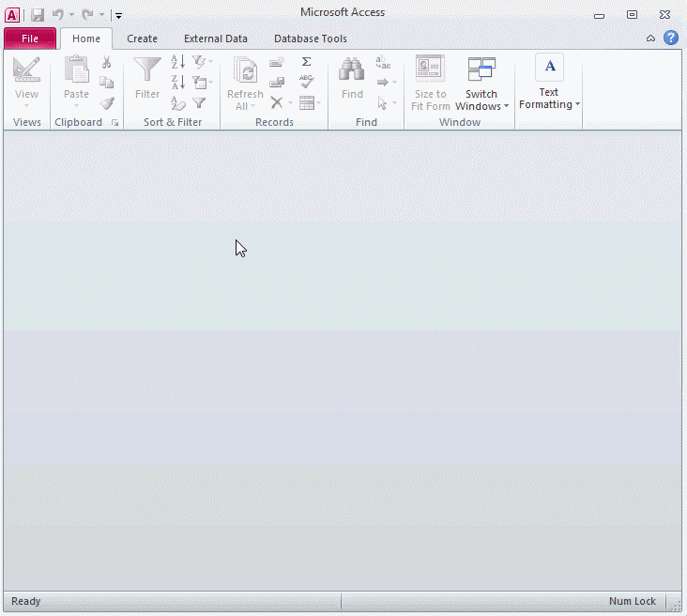The width and height of the screenshot is (687, 616).
Task: Customize Quick Access Toolbar dropdown
Action: tap(119, 16)
